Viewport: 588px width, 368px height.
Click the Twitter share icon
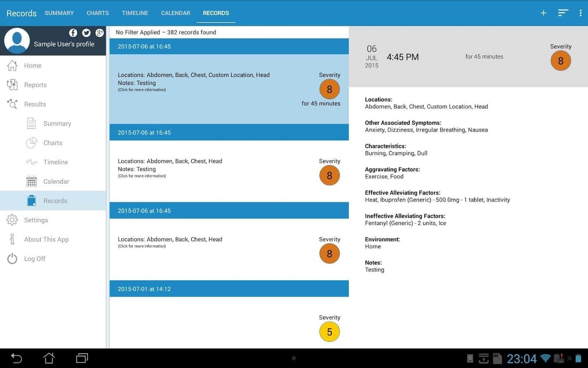pos(86,33)
